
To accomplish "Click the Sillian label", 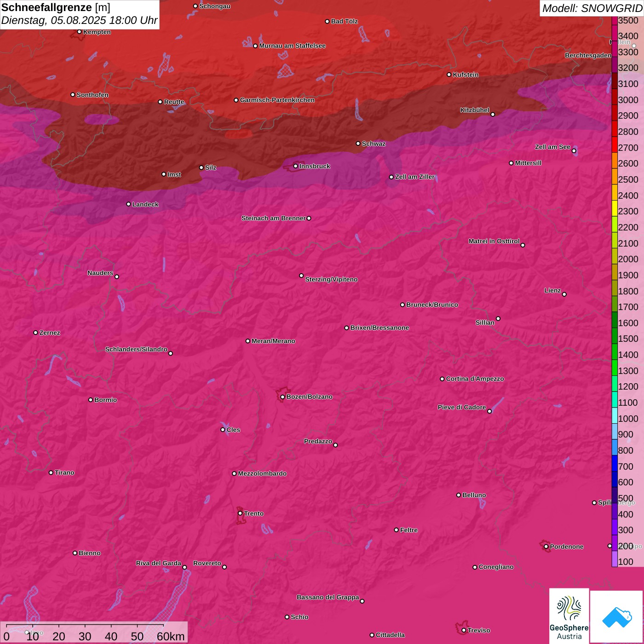I will pyautogui.click(x=485, y=322).
